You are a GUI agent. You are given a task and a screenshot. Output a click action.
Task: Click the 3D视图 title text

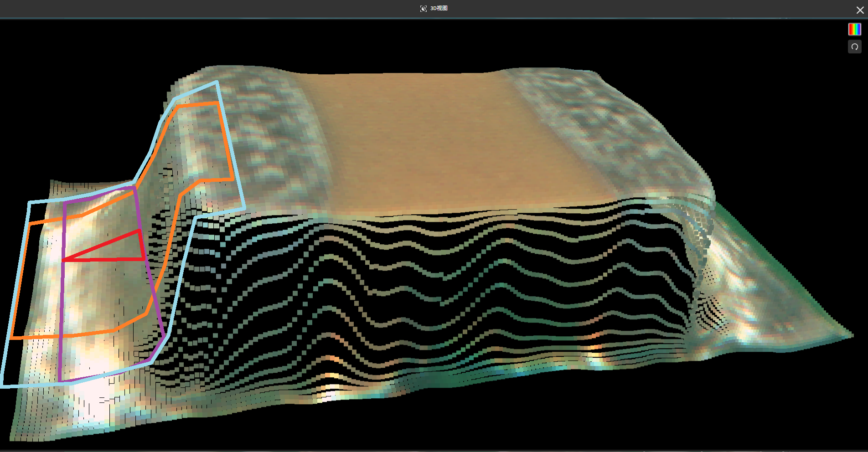[439, 8]
